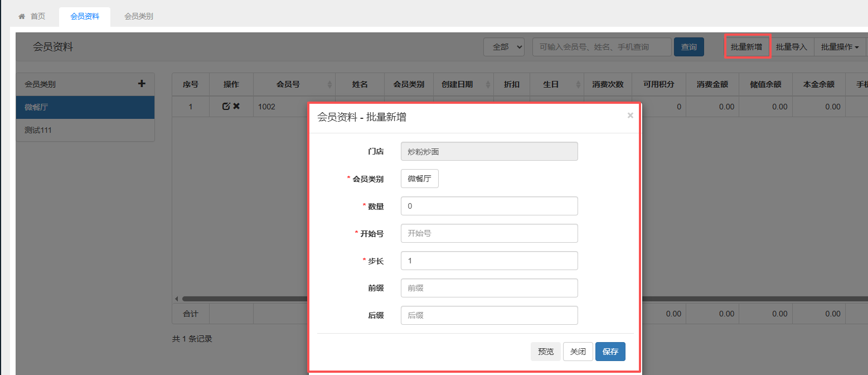Image resolution: width=868 pixels, height=375 pixels.
Task: Open the 全部 filter dropdown
Action: (504, 47)
